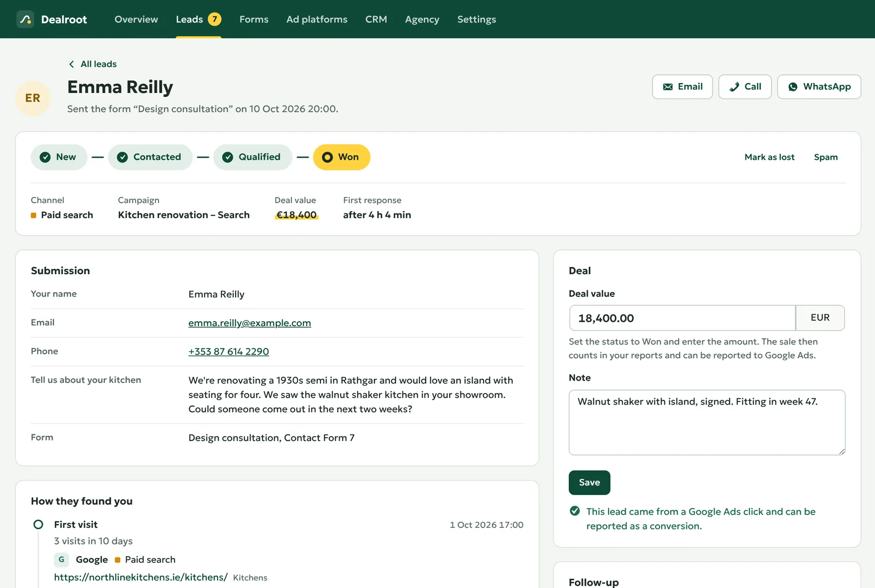Go to Ad platforms tab

coord(317,19)
